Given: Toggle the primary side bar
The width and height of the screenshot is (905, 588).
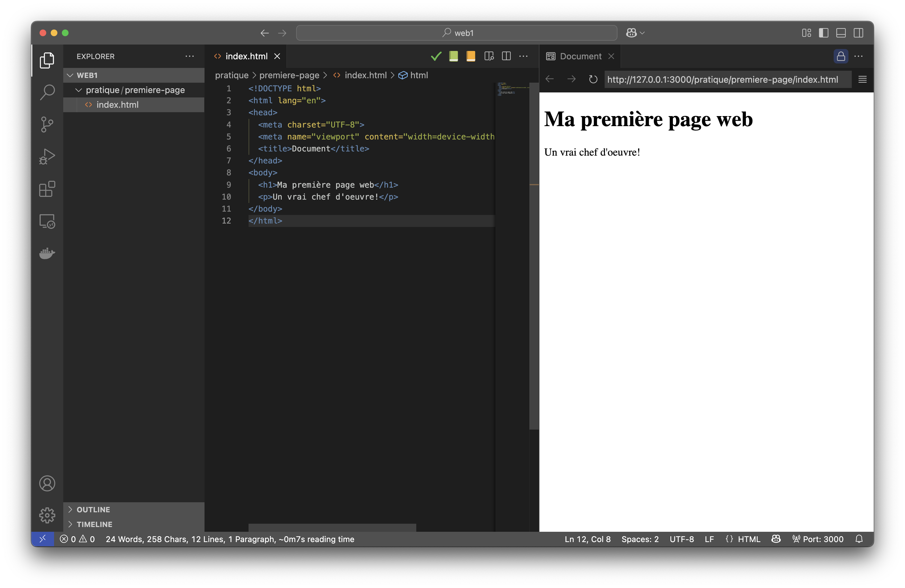Looking at the screenshot, I should pos(824,33).
